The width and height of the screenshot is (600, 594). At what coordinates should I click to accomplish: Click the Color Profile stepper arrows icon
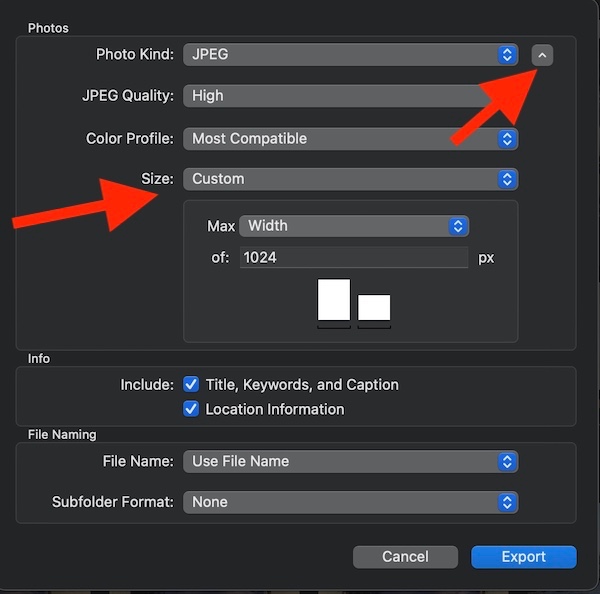[x=508, y=138]
